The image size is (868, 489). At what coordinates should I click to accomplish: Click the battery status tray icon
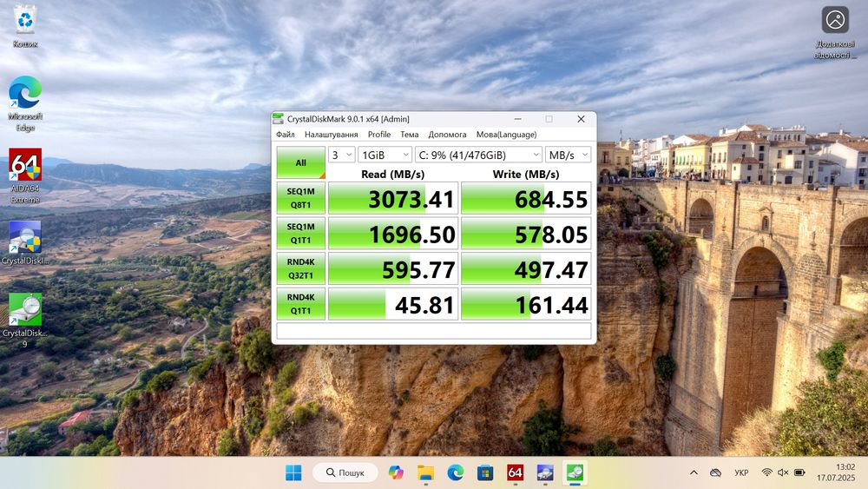799,472
